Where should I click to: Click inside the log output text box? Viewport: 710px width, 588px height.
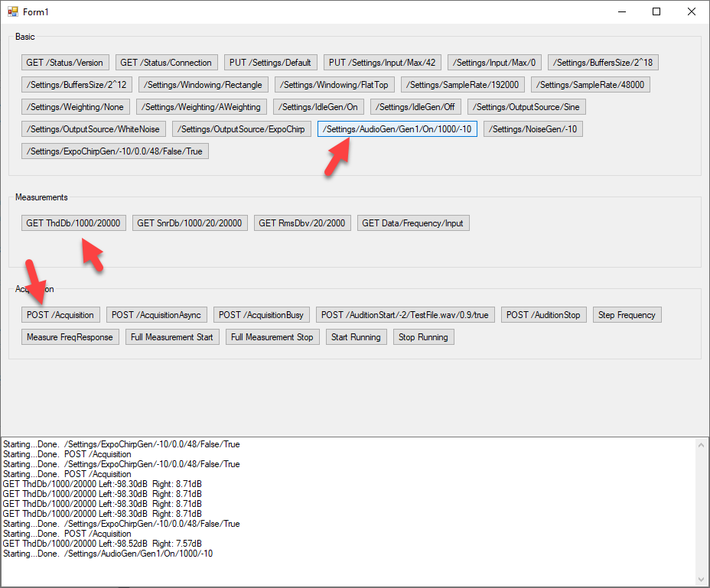pos(348,512)
